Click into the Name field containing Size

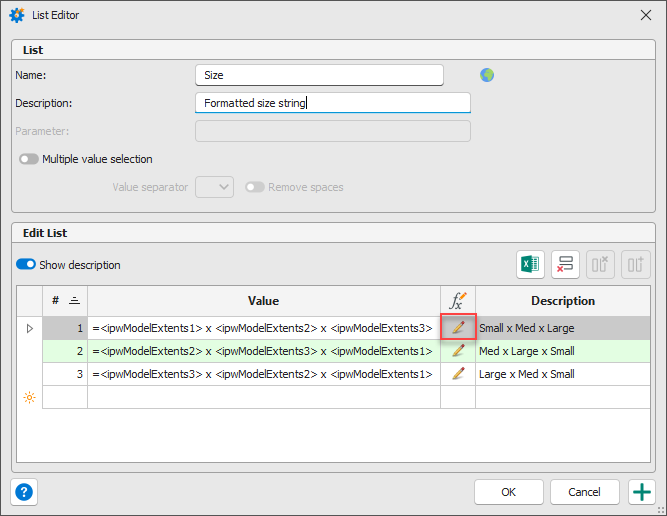coord(319,75)
